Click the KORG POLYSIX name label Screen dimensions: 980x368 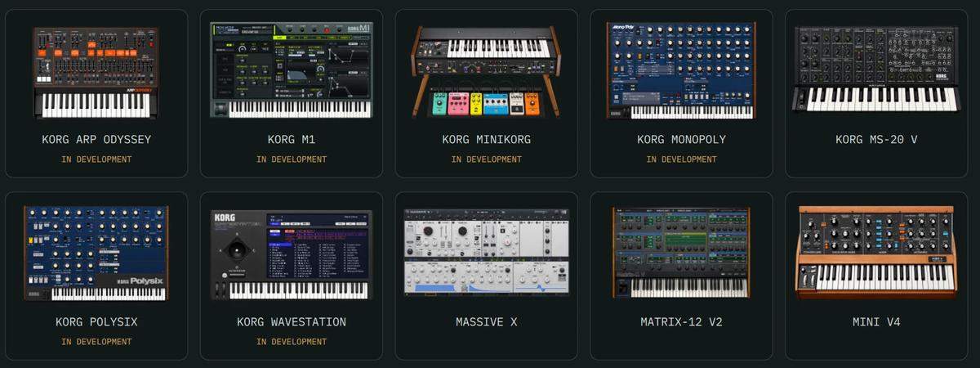pyautogui.click(x=96, y=322)
